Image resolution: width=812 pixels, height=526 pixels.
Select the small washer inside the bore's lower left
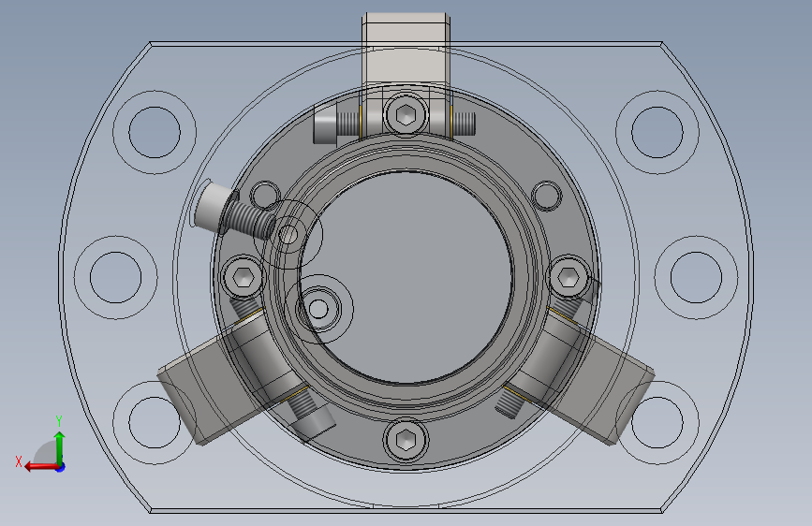(x=318, y=309)
